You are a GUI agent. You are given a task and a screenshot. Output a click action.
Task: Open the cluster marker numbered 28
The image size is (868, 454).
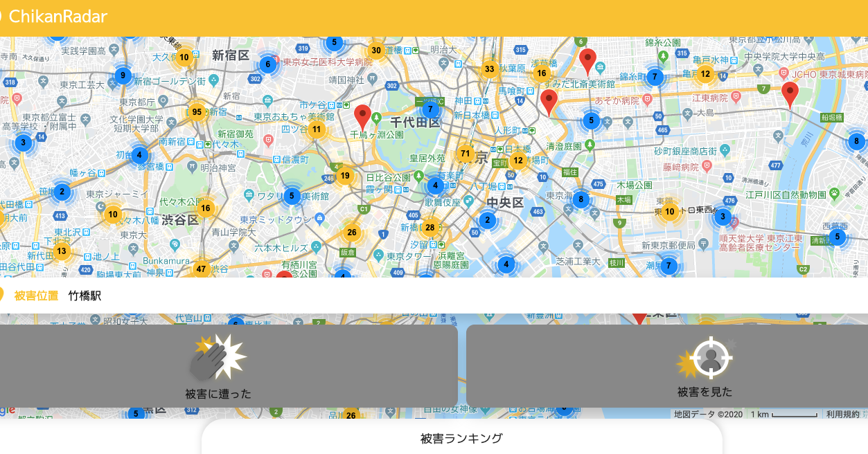coord(430,228)
